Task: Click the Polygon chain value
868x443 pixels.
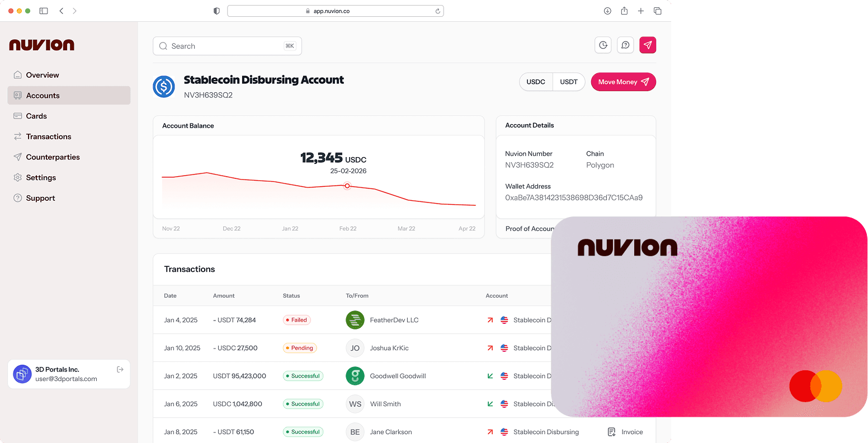Action: (600, 165)
